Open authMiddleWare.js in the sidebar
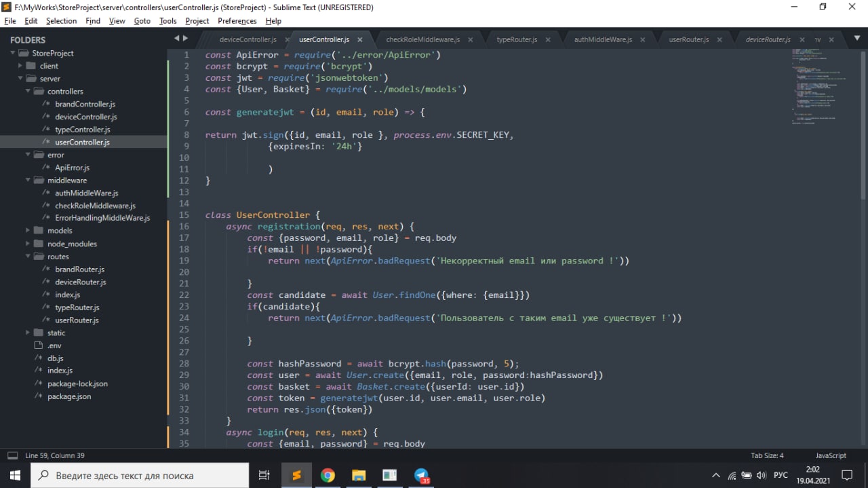The height and width of the screenshot is (488, 868). [x=86, y=193]
